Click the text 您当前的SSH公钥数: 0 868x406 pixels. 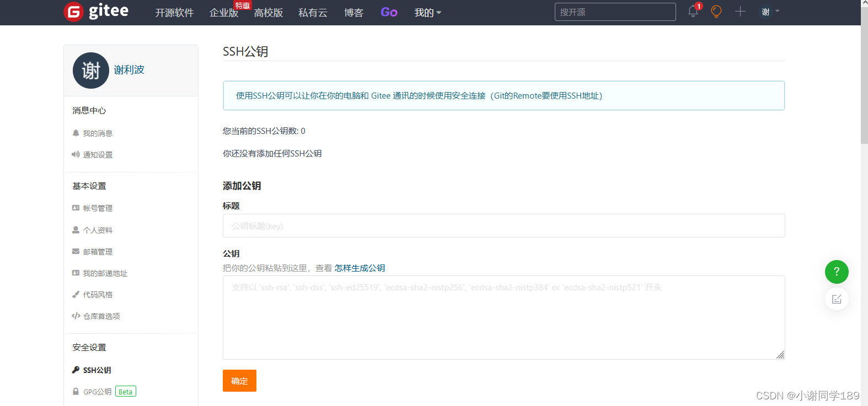(x=264, y=131)
